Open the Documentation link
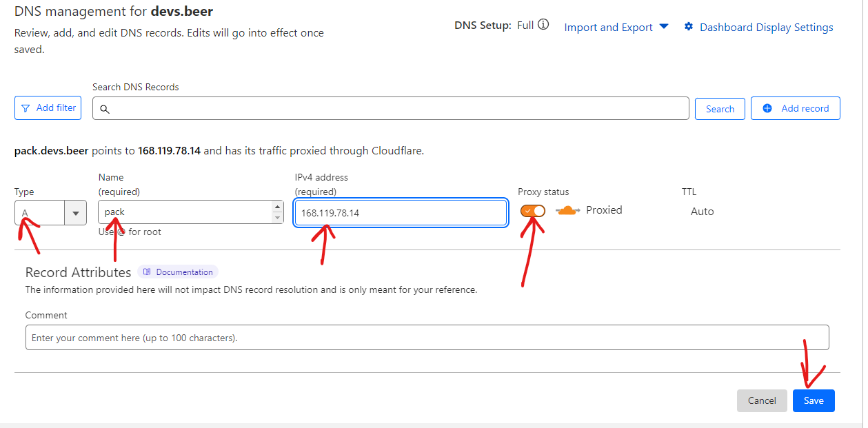Screen dimensions: 868x428 [x=184, y=272]
